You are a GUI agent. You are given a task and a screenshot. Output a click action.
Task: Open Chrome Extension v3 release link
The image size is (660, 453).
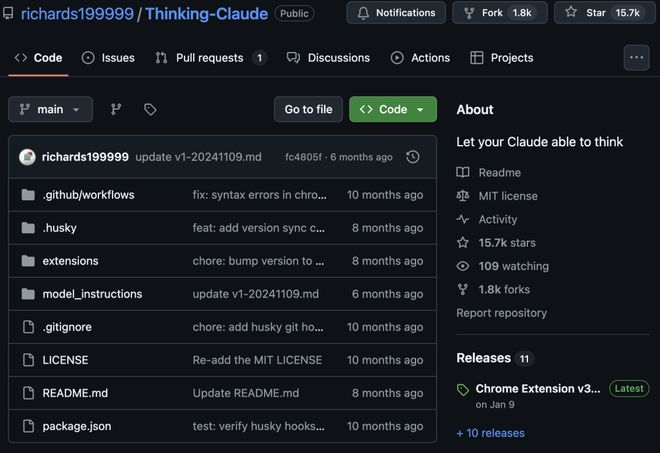pyautogui.click(x=538, y=389)
